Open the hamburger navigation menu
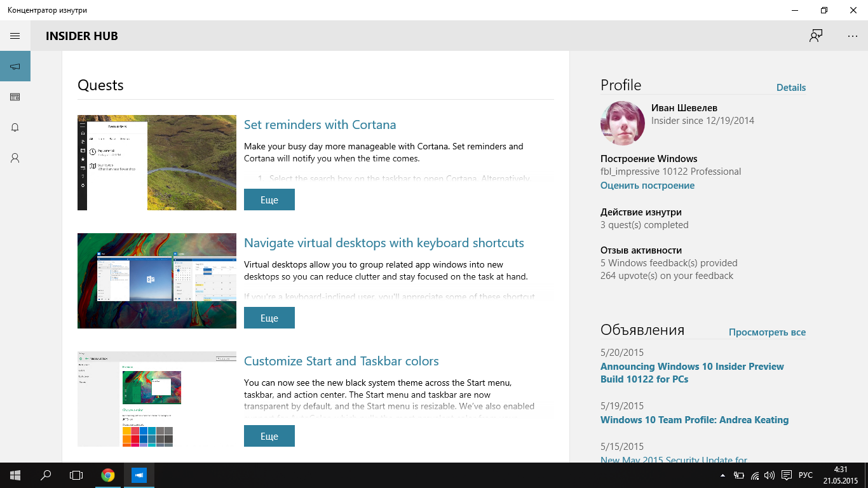This screenshot has width=868, height=488. click(15, 36)
